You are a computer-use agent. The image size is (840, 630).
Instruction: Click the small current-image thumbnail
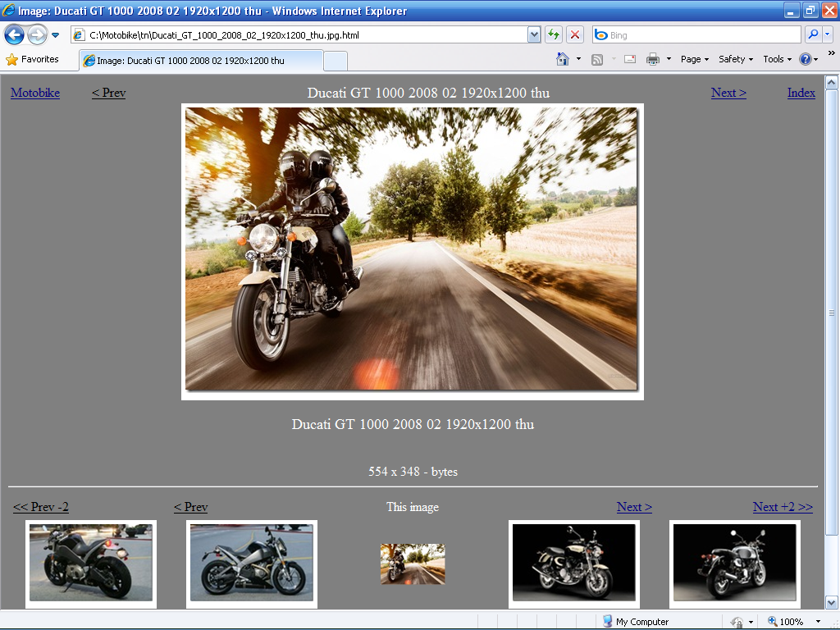(x=413, y=564)
